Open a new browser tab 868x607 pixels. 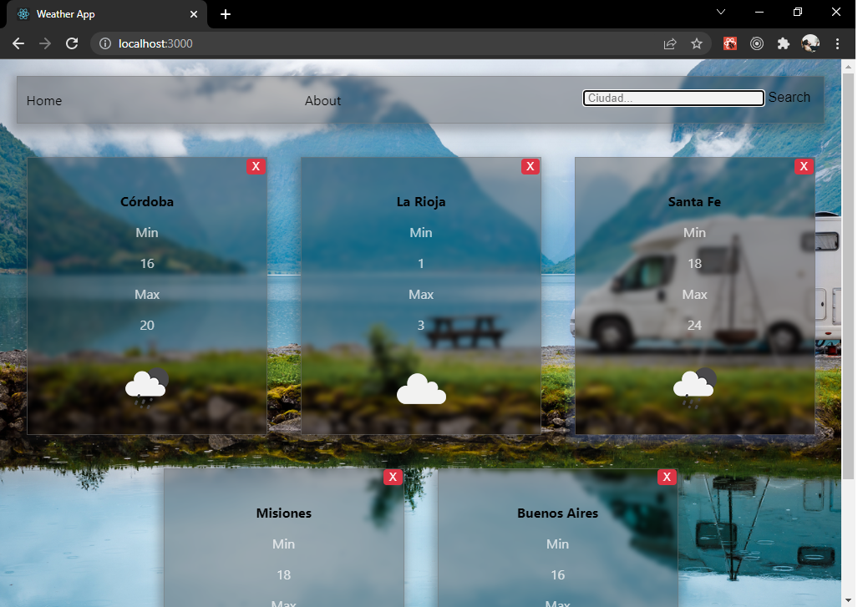pyautogui.click(x=226, y=14)
